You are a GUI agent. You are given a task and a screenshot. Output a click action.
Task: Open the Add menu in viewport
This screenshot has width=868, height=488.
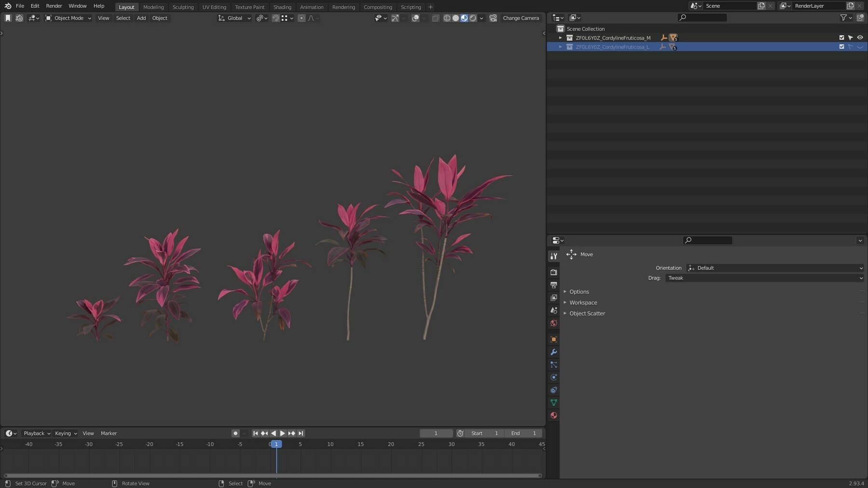click(x=141, y=18)
